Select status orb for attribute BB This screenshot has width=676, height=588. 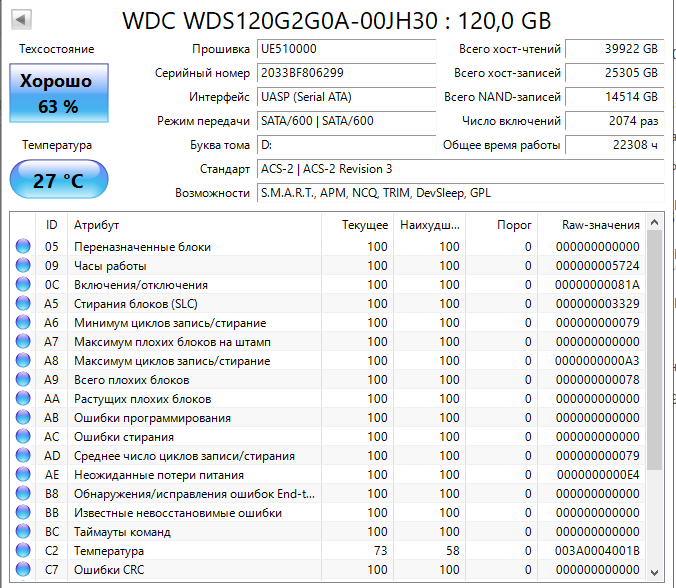[23, 512]
